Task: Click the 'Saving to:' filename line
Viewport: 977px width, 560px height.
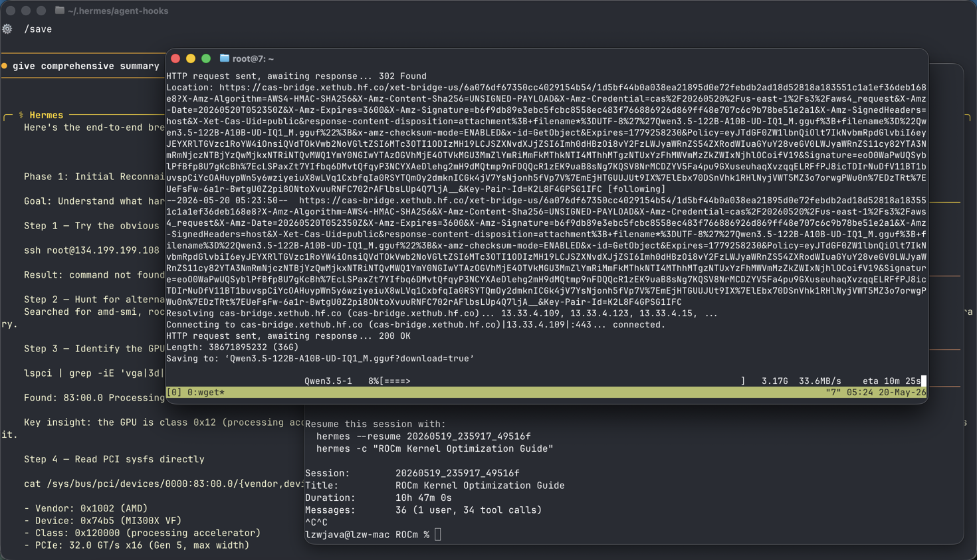Action: click(320, 359)
